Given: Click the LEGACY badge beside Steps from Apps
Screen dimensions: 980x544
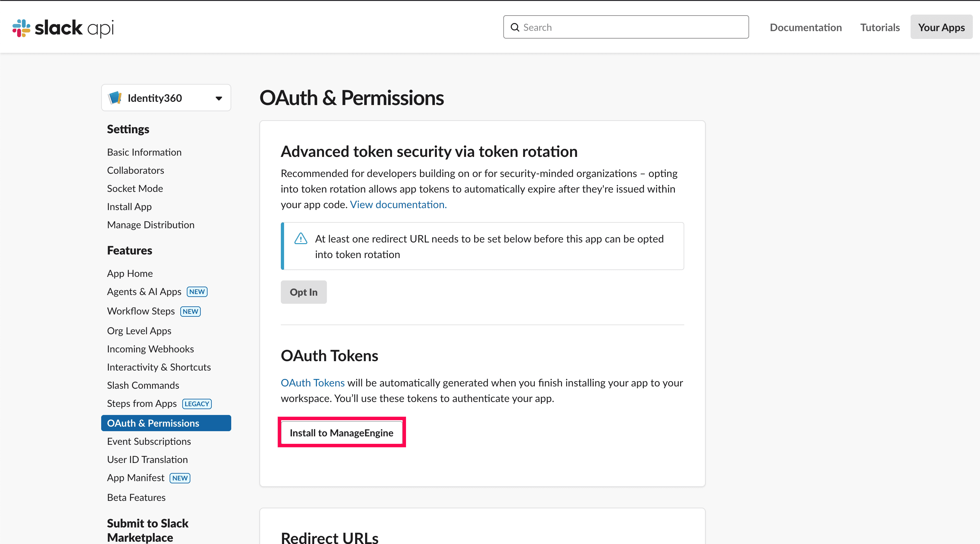Looking at the screenshot, I should point(197,404).
